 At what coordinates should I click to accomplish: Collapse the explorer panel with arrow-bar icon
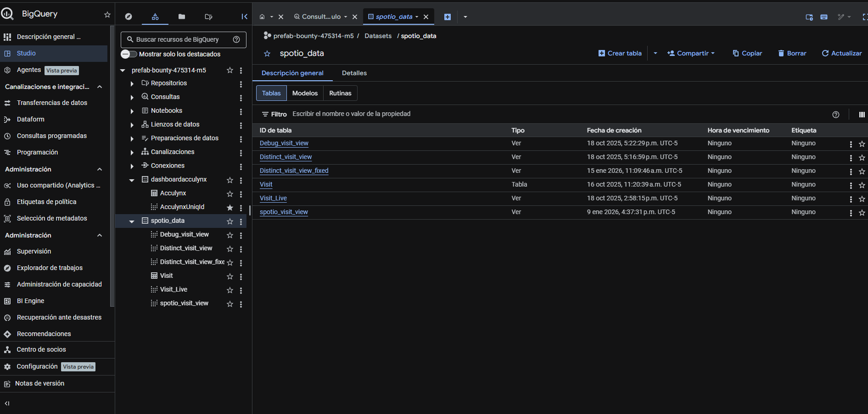point(244,17)
